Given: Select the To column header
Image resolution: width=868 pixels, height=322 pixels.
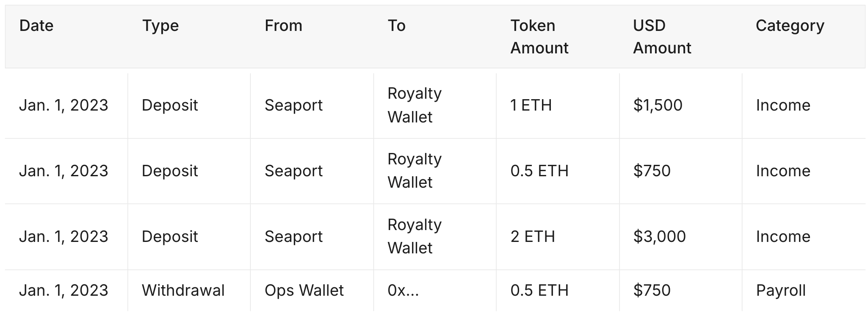Looking at the screenshot, I should (397, 26).
